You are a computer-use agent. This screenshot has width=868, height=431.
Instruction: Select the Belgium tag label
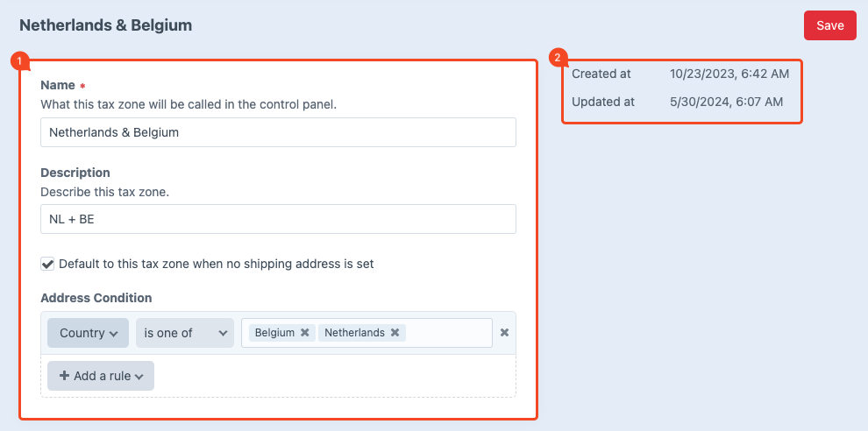click(274, 333)
